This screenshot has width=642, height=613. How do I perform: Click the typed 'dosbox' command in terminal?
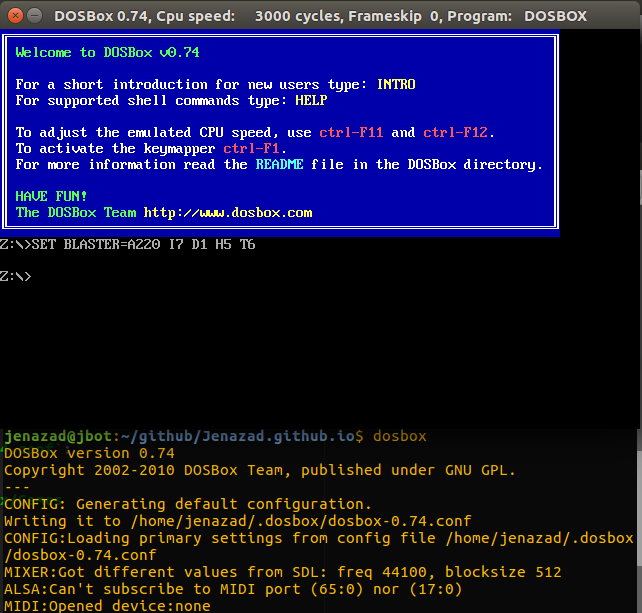(400, 436)
